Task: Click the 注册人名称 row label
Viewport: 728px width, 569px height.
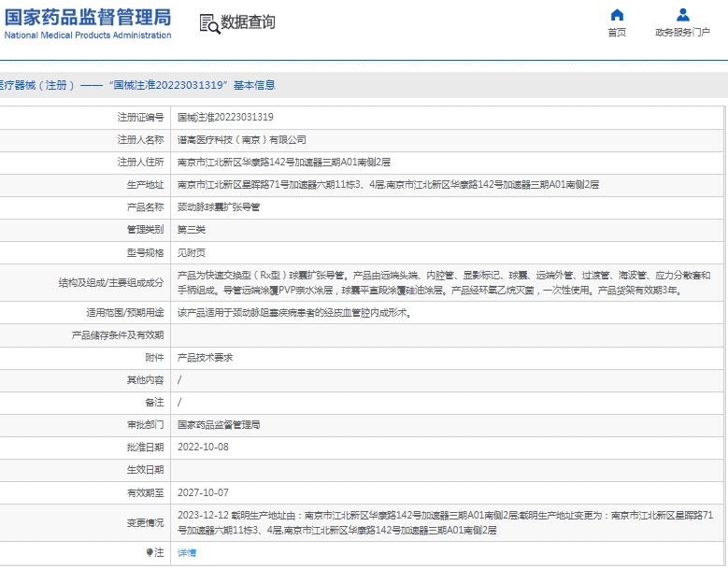Action: [140, 140]
